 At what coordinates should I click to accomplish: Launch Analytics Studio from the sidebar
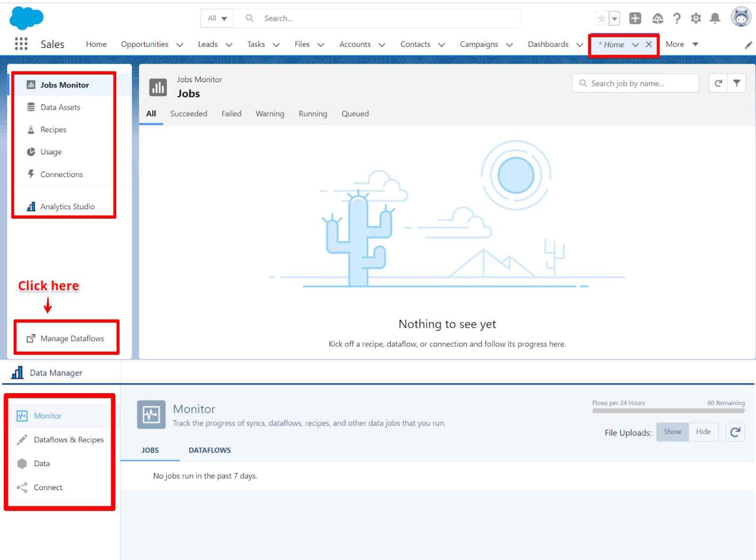pos(31,206)
